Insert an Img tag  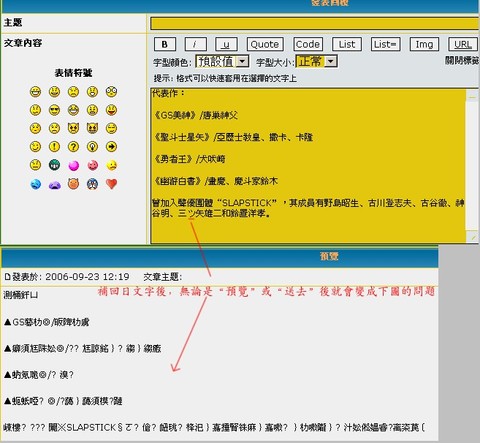(x=424, y=44)
